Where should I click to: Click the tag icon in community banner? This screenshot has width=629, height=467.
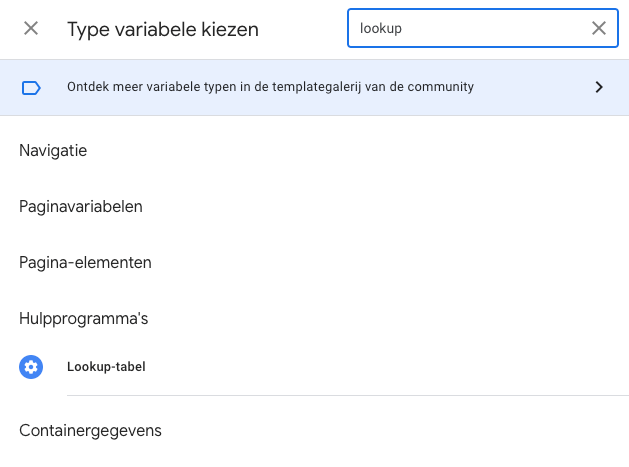click(31, 87)
